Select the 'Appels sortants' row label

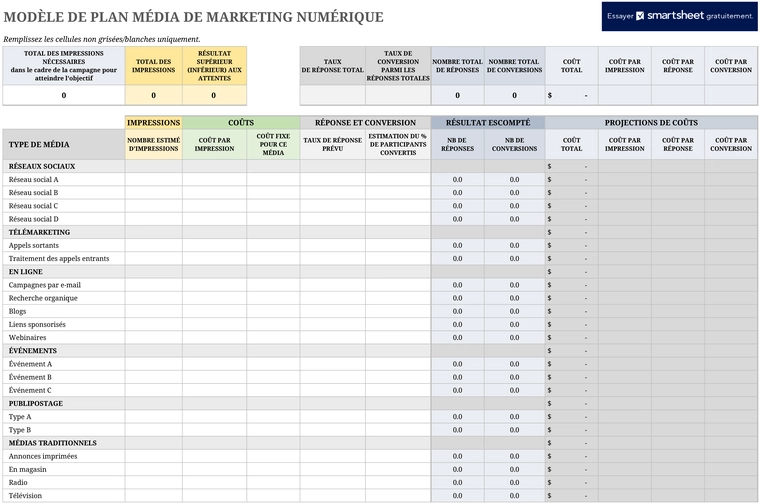click(33, 245)
